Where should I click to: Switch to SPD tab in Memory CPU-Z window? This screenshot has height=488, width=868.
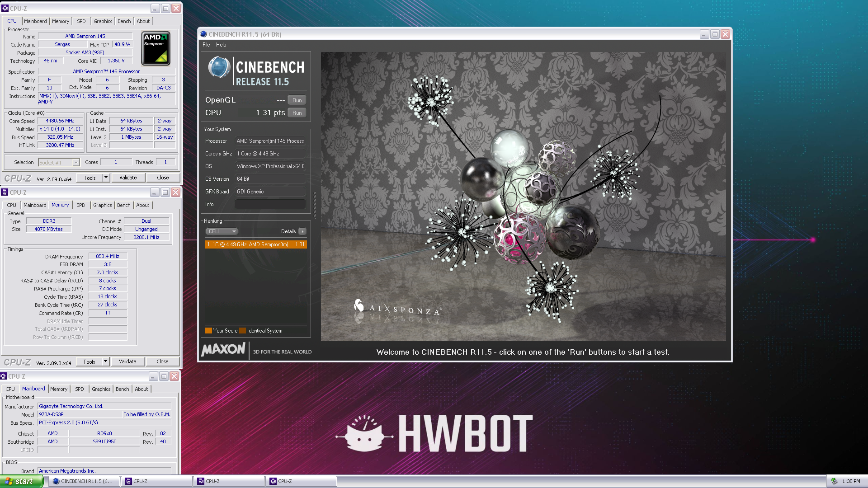[81, 205]
